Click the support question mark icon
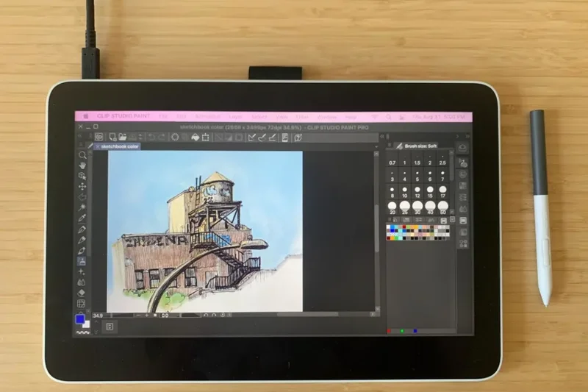This screenshot has width=588, height=392. [x=298, y=138]
